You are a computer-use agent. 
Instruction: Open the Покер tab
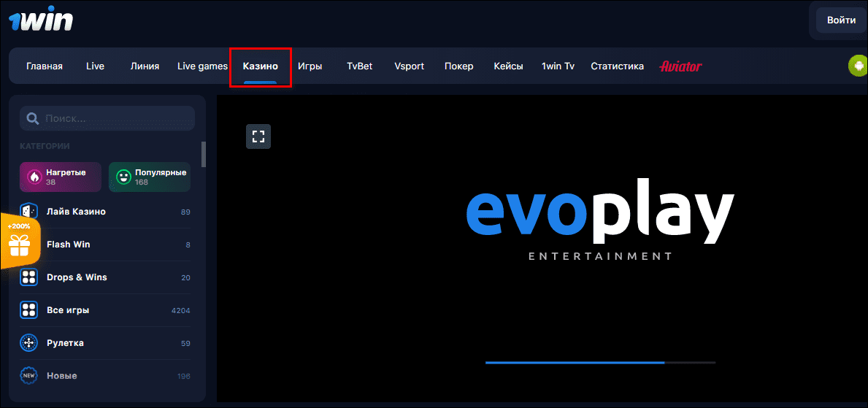459,66
